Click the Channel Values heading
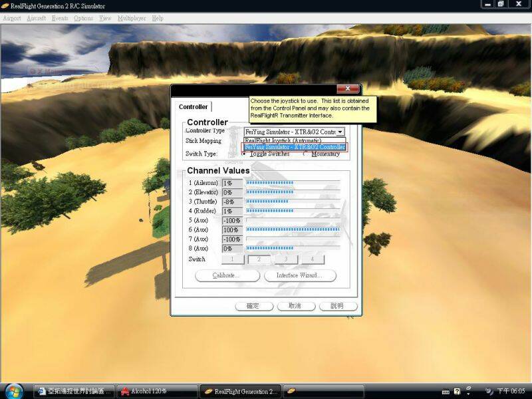This screenshot has width=532, height=399. (x=218, y=171)
